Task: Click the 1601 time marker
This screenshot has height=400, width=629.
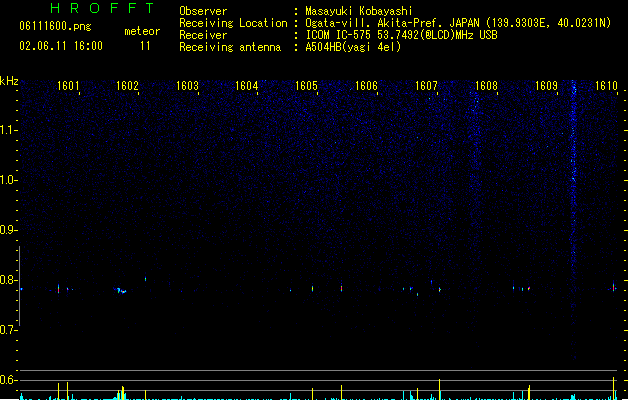Action: (x=68, y=86)
